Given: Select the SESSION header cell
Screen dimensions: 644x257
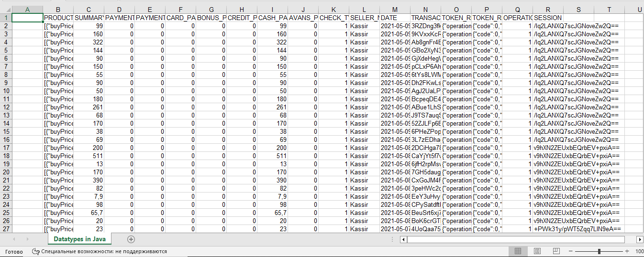Looking at the screenshot, I should pyautogui.click(x=548, y=18).
